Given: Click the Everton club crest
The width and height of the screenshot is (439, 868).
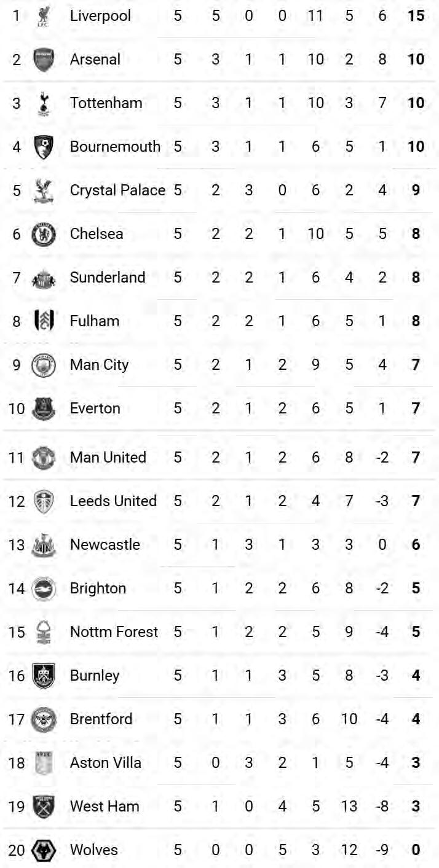Looking at the screenshot, I should tap(43, 409).
